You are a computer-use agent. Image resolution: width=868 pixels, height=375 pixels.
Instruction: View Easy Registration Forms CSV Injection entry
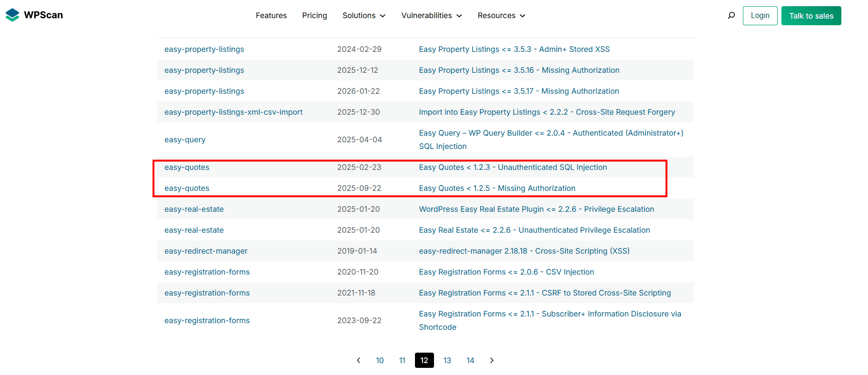click(506, 272)
